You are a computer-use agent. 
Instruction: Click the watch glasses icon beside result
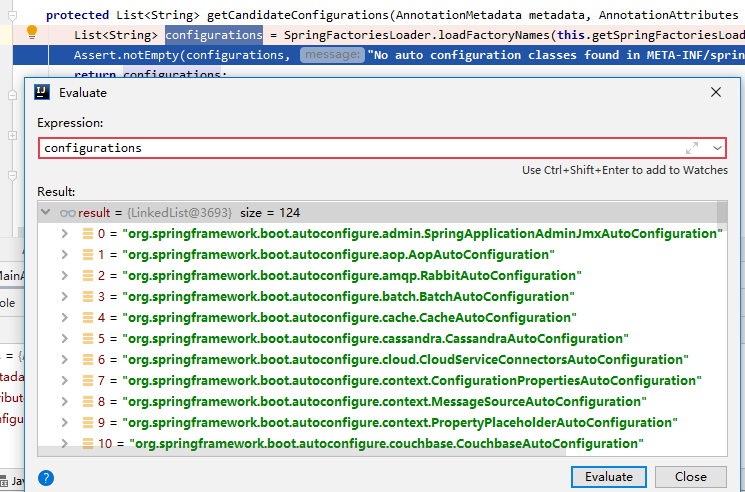tap(67, 213)
